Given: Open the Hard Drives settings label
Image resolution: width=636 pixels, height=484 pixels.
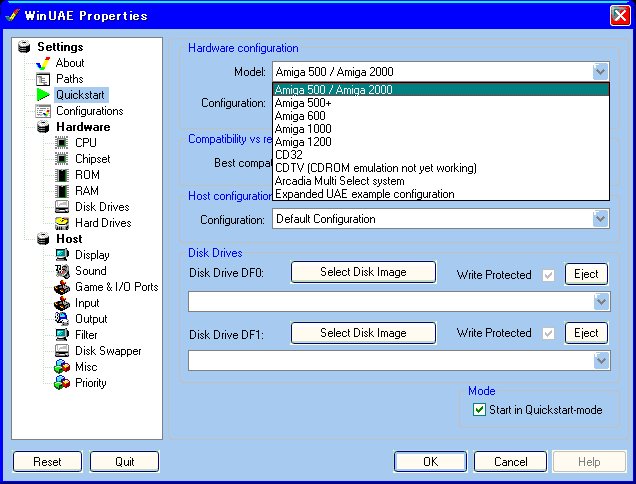Looking at the screenshot, I should 103,223.
